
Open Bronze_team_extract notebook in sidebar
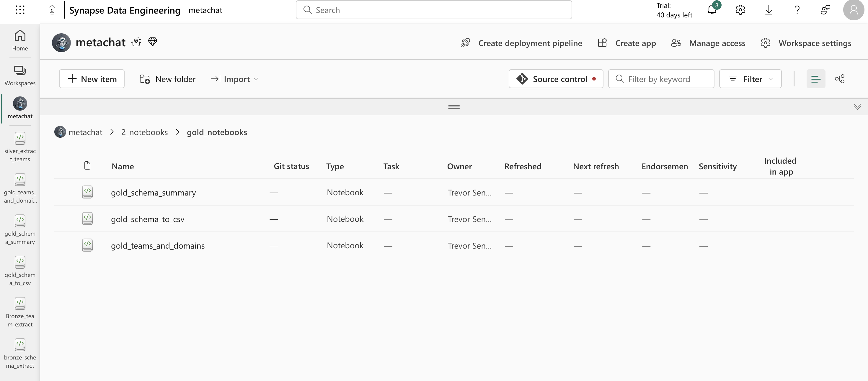(x=20, y=312)
